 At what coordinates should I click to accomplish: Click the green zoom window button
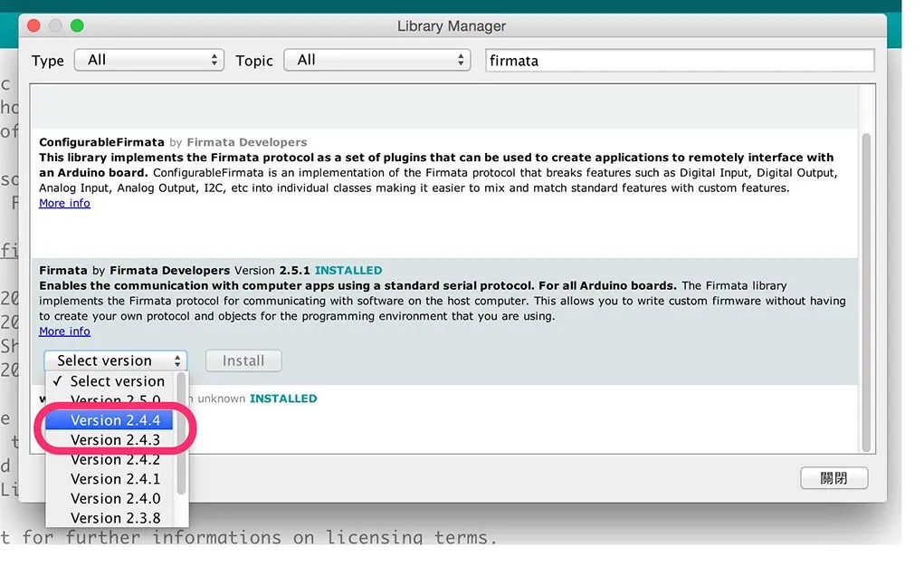point(77,26)
